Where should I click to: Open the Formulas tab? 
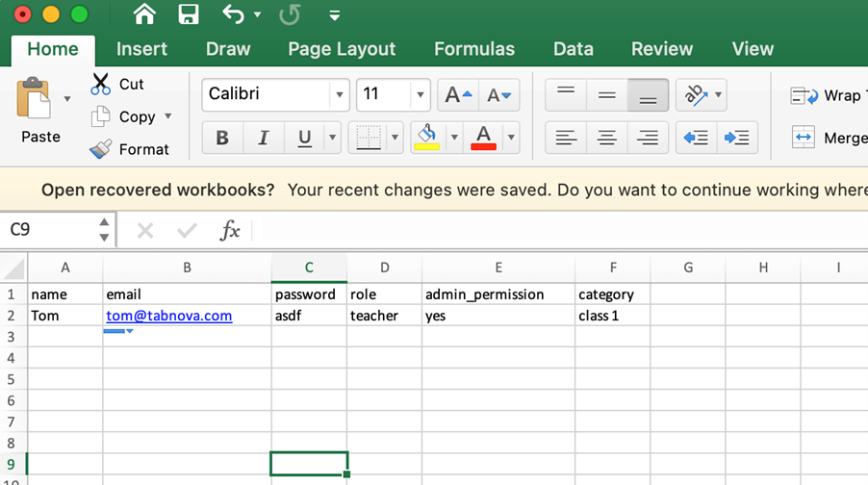click(x=474, y=49)
